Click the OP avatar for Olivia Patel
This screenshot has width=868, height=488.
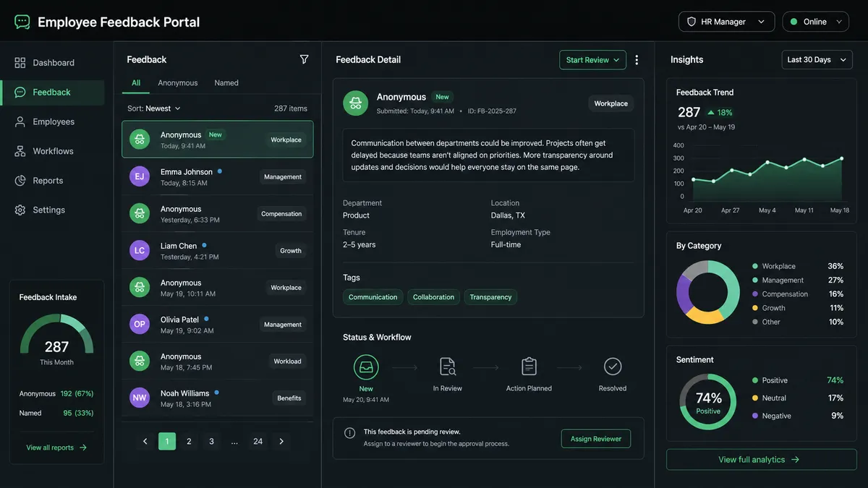pyautogui.click(x=140, y=324)
